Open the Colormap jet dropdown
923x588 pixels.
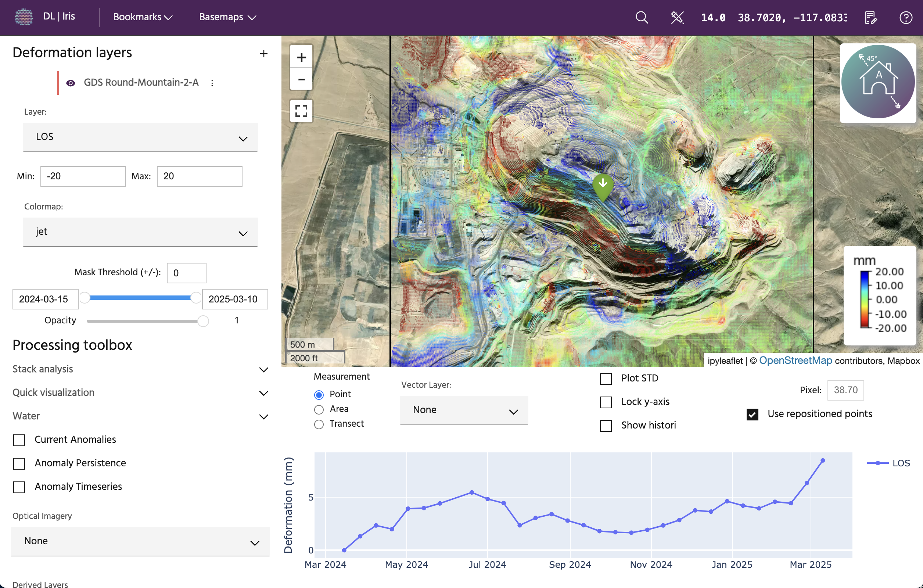click(140, 232)
